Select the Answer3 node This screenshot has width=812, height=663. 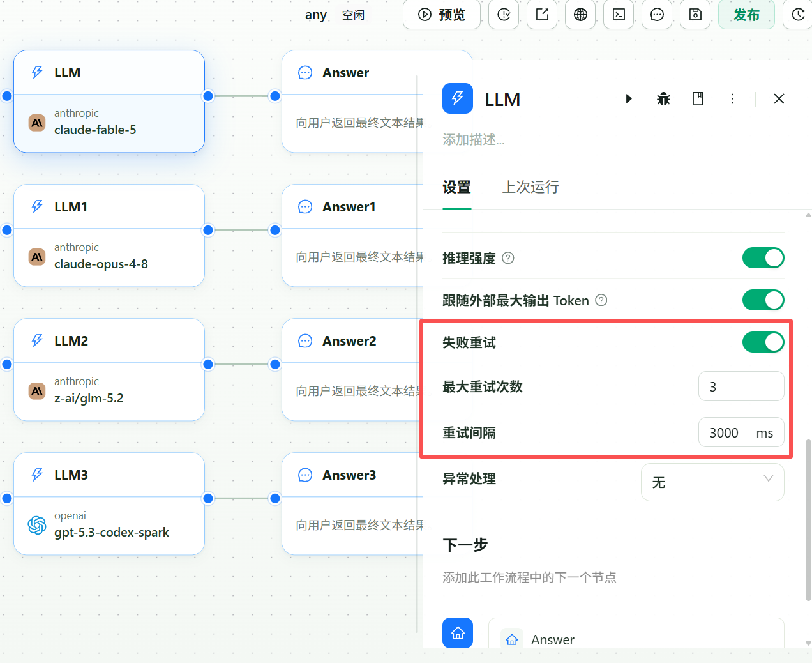point(352,503)
